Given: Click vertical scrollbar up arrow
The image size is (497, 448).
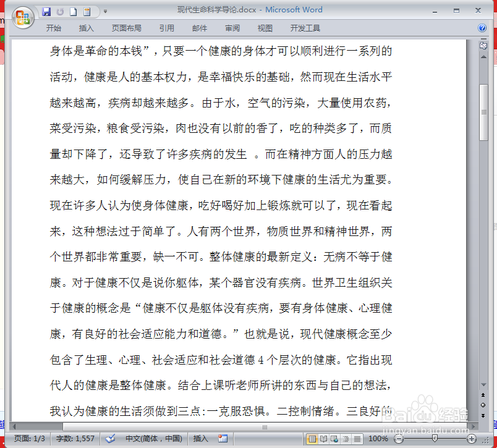Looking at the screenshot, I should [483, 57].
